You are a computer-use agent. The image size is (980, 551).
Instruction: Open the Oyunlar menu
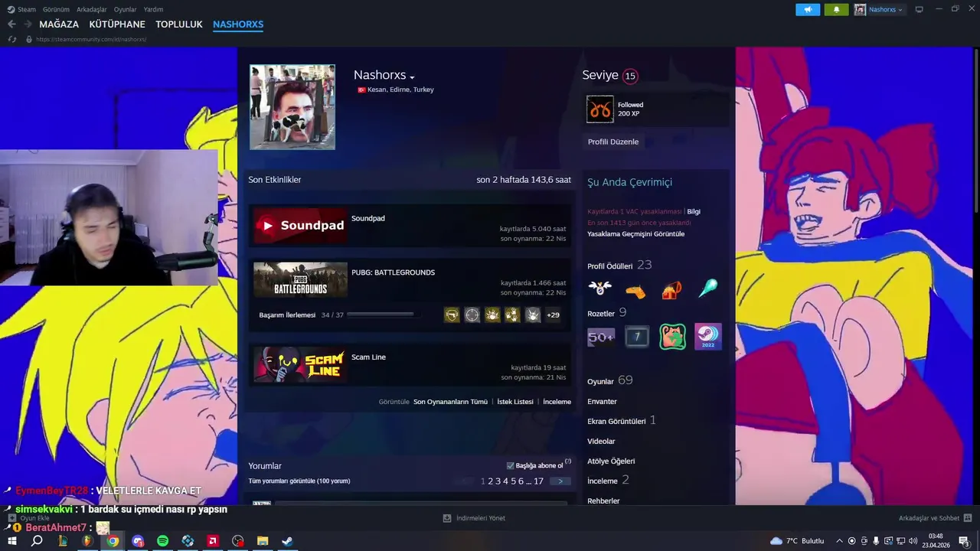[x=126, y=9]
